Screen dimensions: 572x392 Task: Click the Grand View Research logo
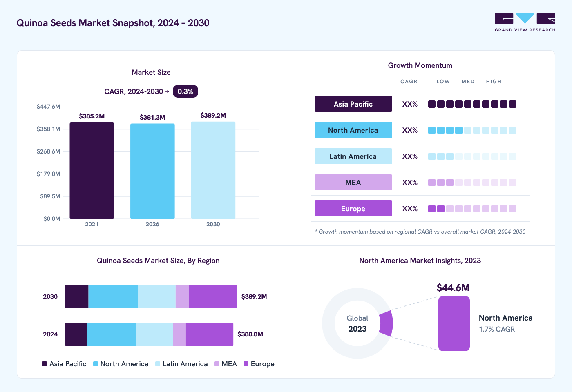tap(525, 23)
